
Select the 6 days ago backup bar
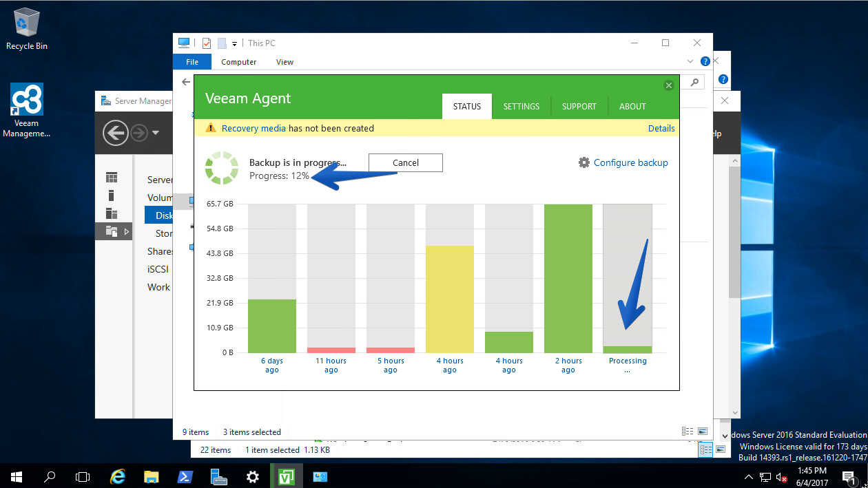pyautogui.click(x=272, y=326)
